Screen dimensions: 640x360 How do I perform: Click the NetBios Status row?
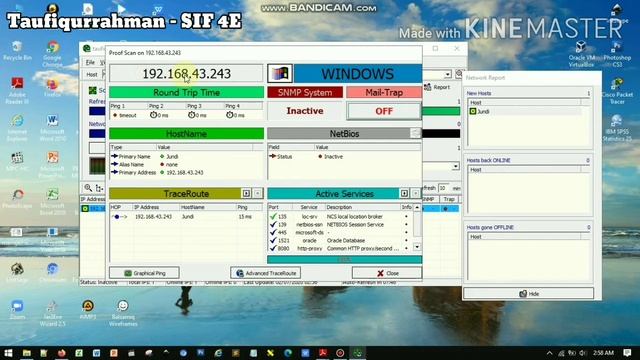click(x=344, y=156)
